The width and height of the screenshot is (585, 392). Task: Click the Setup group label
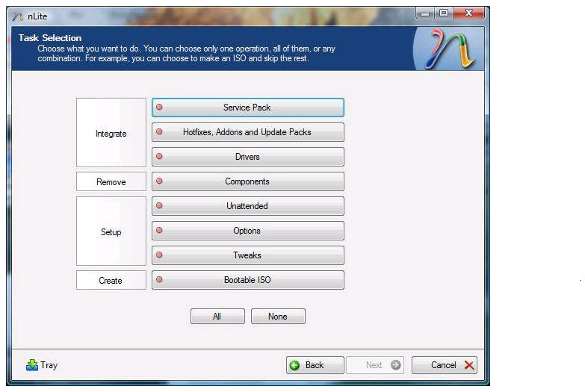point(111,232)
